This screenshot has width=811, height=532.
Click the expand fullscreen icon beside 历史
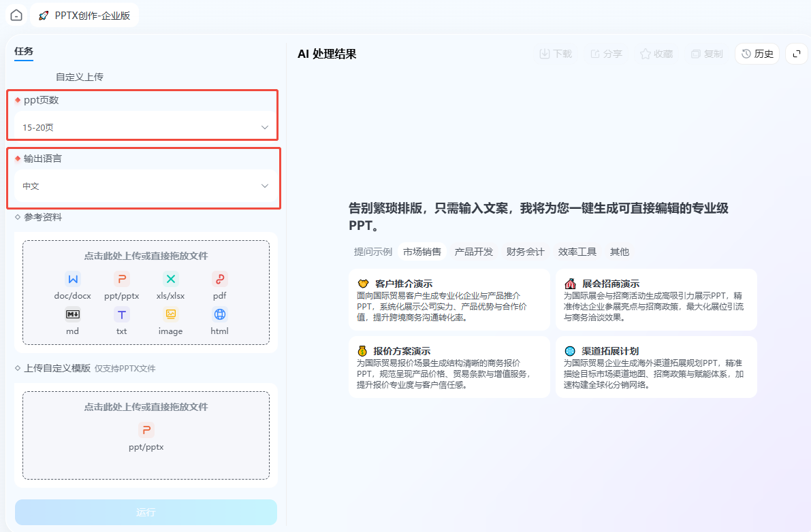(x=797, y=54)
